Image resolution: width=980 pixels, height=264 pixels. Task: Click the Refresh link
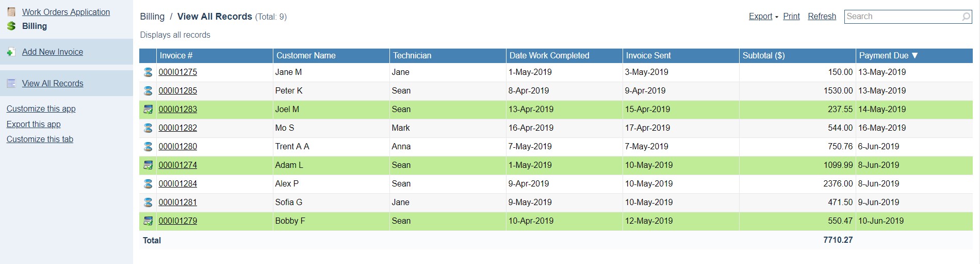click(822, 17)
